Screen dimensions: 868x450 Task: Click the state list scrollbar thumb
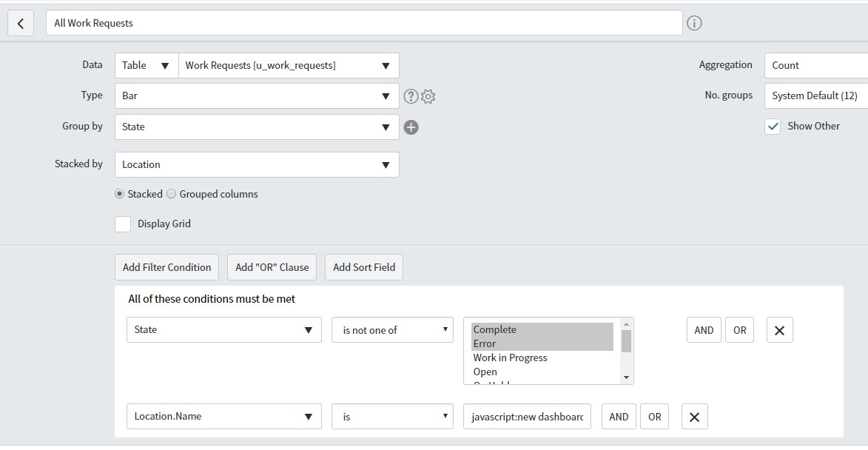(x=626, y=341)
